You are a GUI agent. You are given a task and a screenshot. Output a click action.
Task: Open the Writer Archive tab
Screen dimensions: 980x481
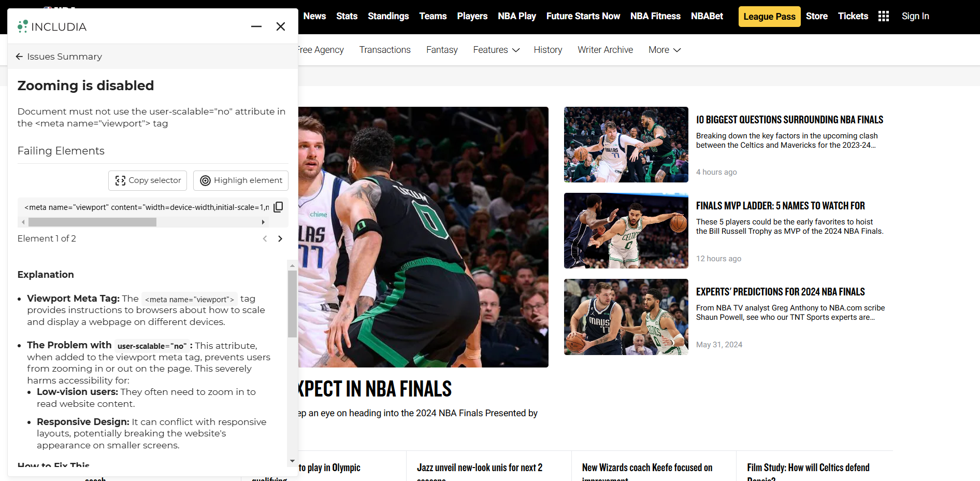605,50
